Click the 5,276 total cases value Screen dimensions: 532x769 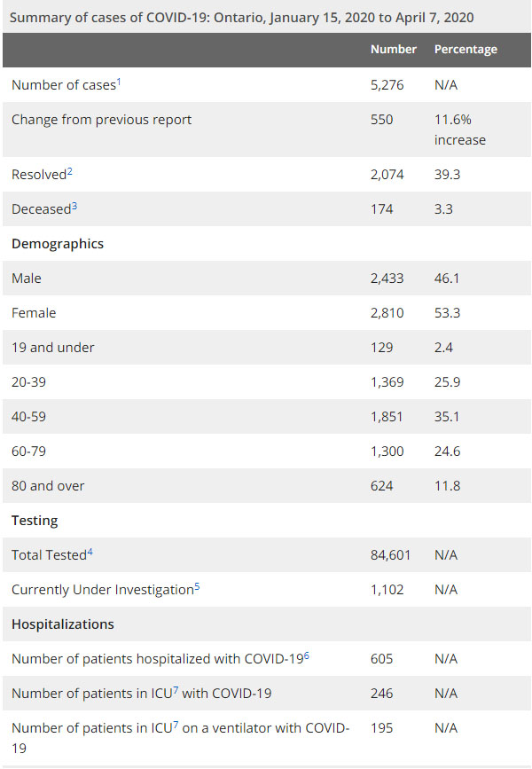click(387, 85)
